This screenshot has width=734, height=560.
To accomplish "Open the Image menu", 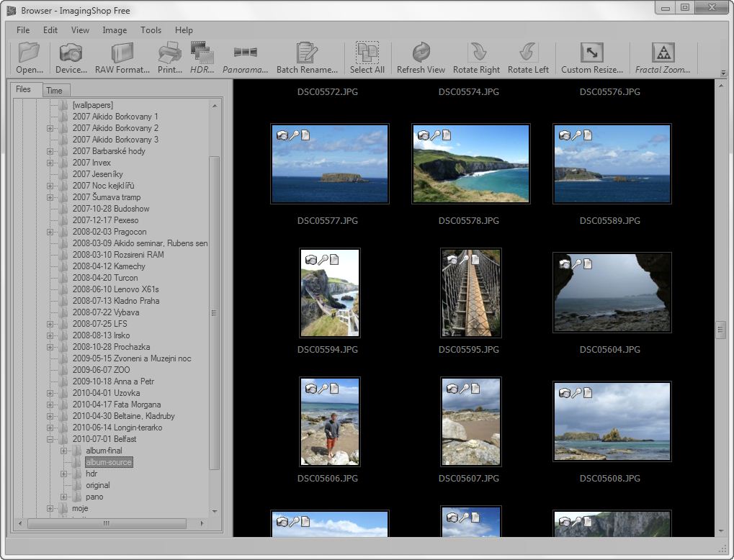I will coord(115,30).
